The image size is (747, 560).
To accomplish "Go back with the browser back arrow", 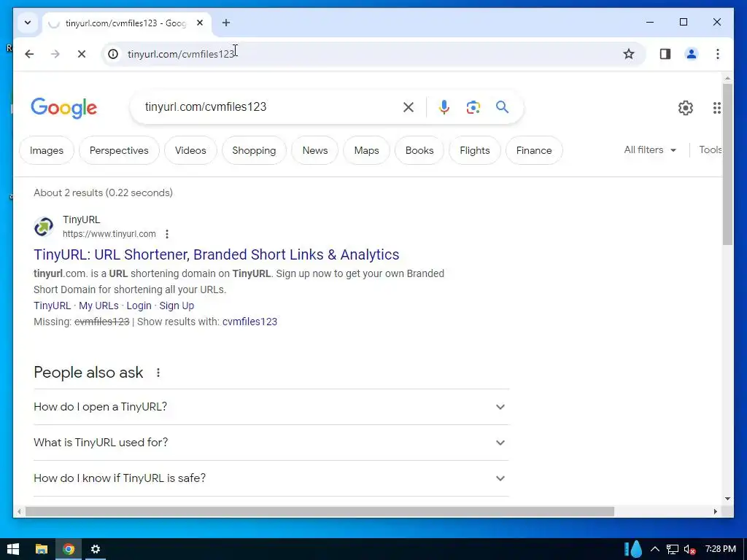I will pos(29,54).
